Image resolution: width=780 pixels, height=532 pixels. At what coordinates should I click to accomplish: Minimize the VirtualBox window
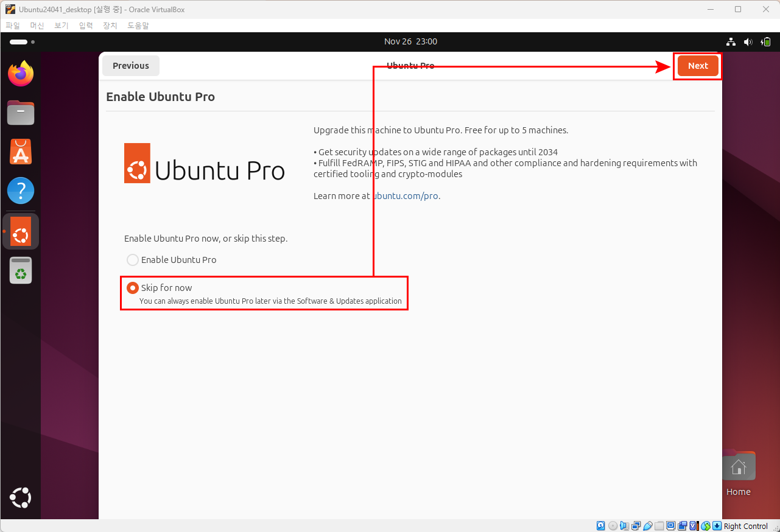point(709,9)
